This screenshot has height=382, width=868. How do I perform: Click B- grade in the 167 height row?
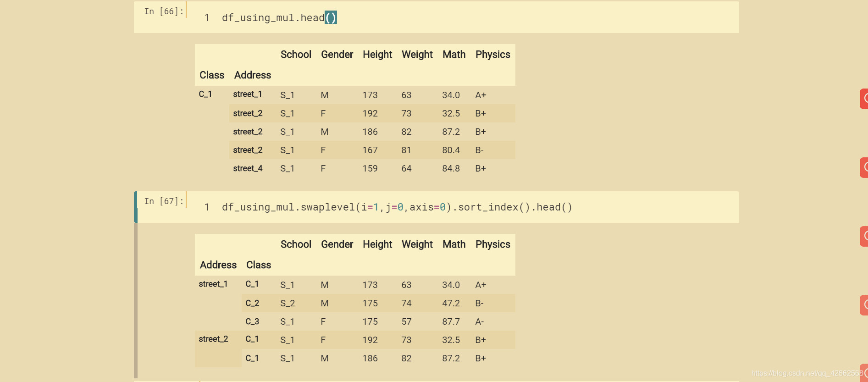click(x=480, y=150)
